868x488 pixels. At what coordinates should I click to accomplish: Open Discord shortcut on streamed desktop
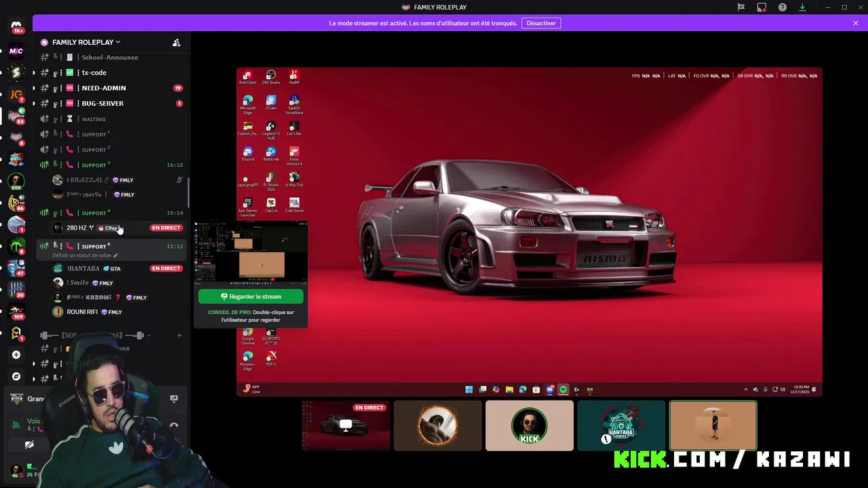(248, 154)
